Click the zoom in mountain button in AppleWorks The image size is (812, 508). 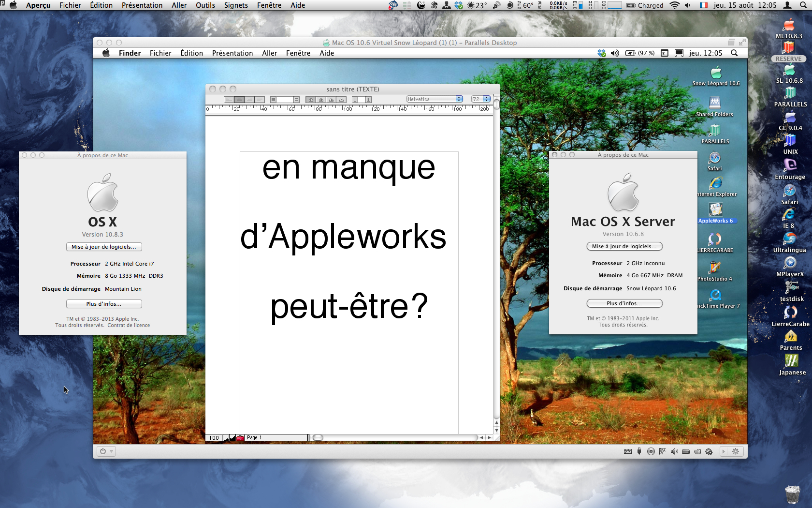click(x=232, y=438)
